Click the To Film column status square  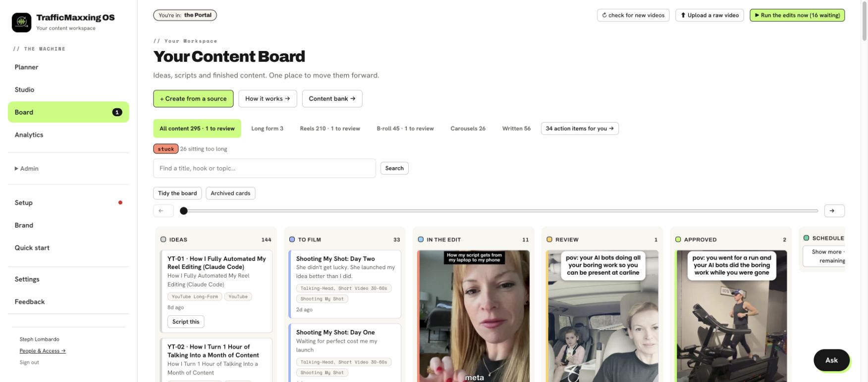click(292, 239)
